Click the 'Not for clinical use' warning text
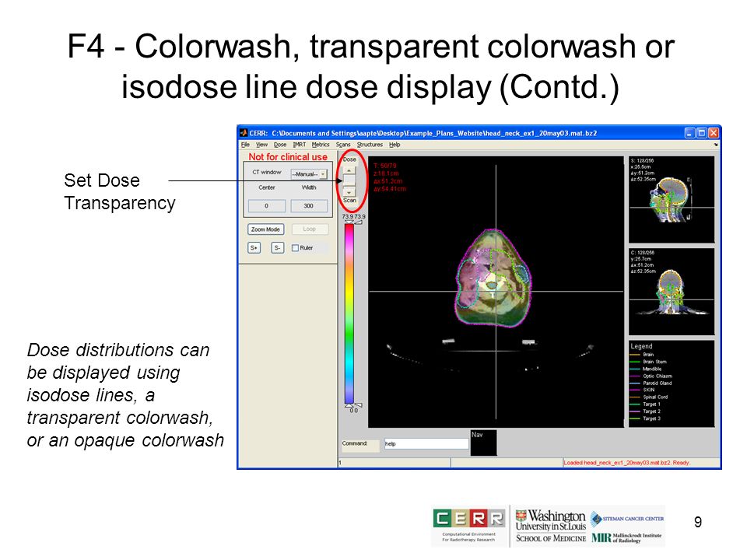This screenshot has height=560, width=747. pos(288,156)
